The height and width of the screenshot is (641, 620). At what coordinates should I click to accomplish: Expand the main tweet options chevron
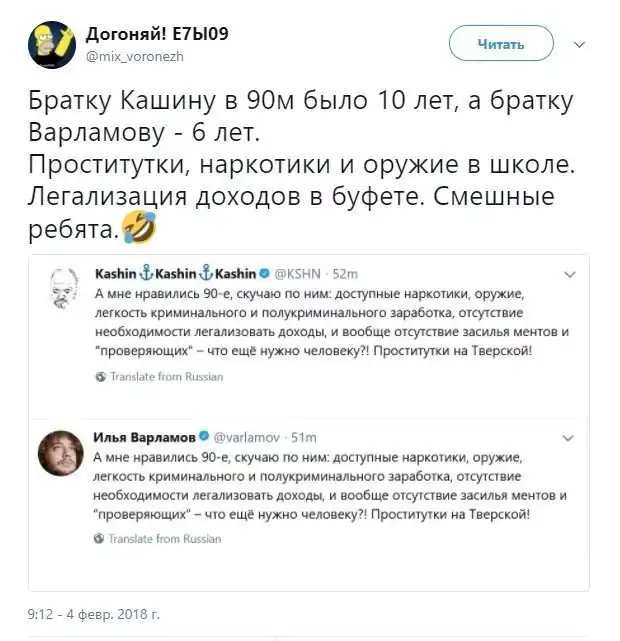click(x=580, y=44)
